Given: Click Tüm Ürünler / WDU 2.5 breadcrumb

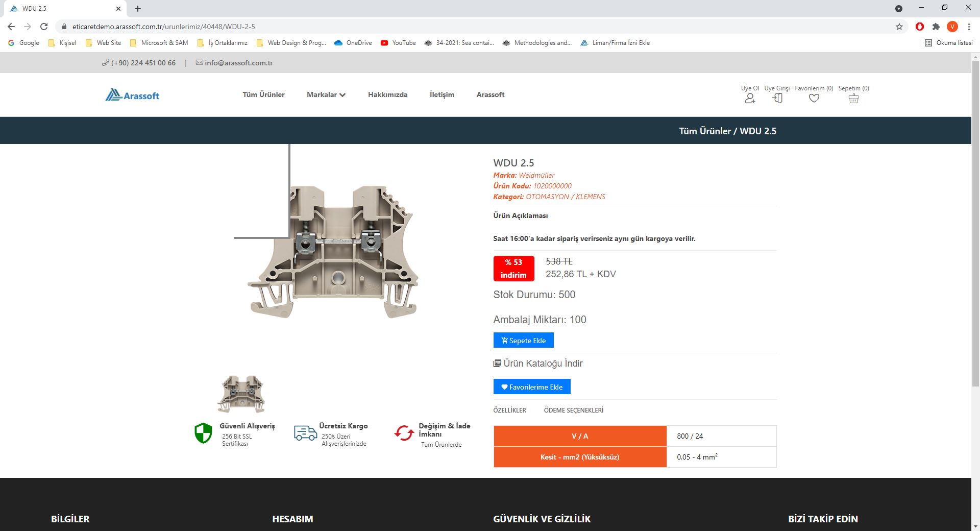Looking at the screenshot, I should click(x=727, y=131).
